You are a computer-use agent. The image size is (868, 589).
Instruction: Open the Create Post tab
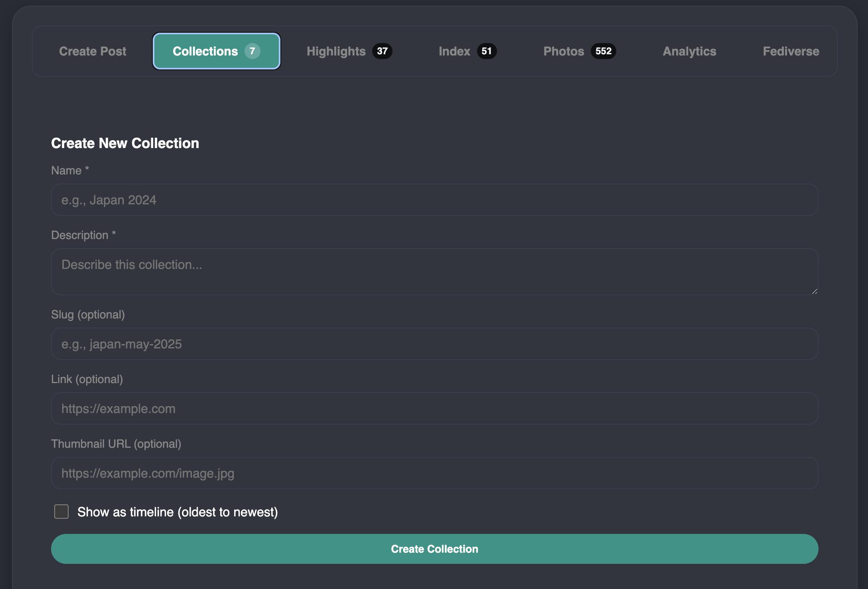tap(93, 51)
